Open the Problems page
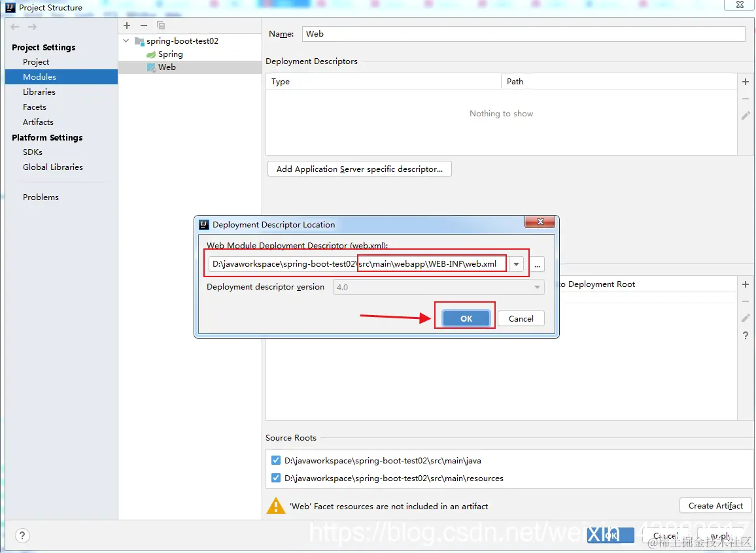Image resolution: width=756 pixels, height=553 pixels. point(41,197)
